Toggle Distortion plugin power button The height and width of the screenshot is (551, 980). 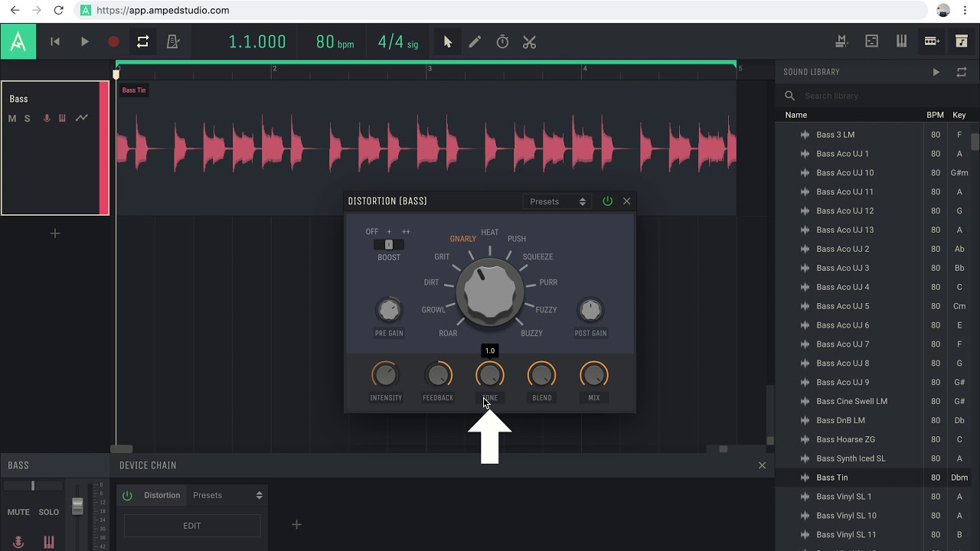(607, 201)
